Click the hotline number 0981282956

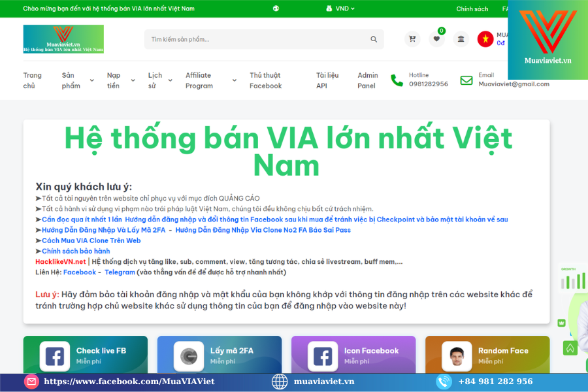click(x=428, y=84)
